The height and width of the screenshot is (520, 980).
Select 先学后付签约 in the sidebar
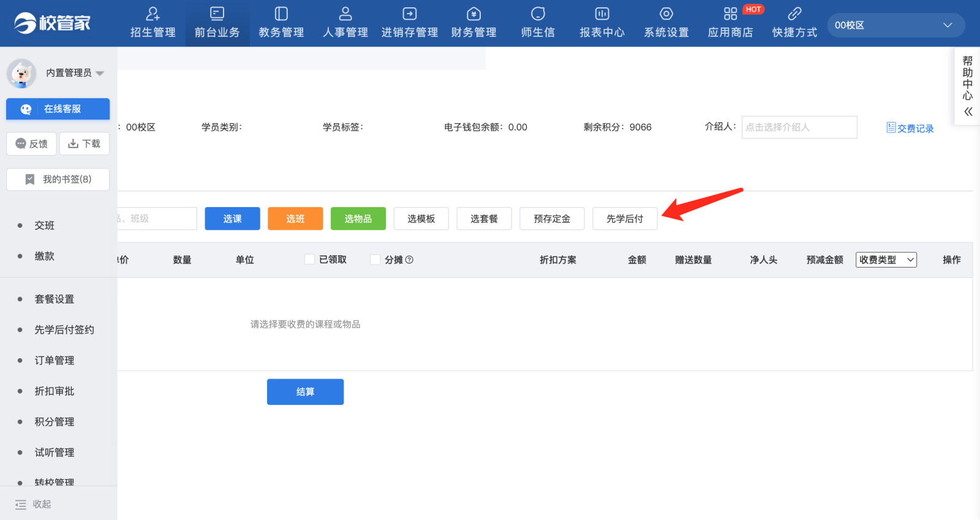click(64, 330)
